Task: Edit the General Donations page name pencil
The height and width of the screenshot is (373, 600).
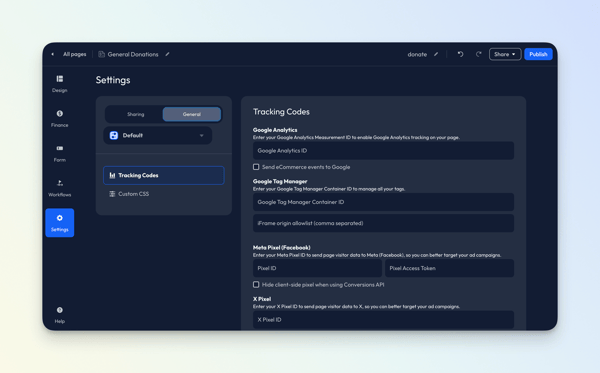Action: click(x=167, y=54)
